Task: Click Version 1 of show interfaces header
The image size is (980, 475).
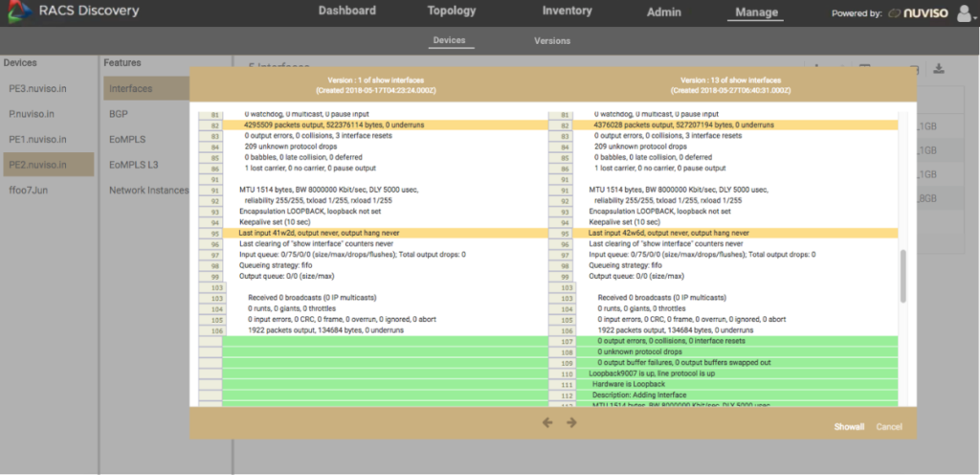Action: point(375,85)
